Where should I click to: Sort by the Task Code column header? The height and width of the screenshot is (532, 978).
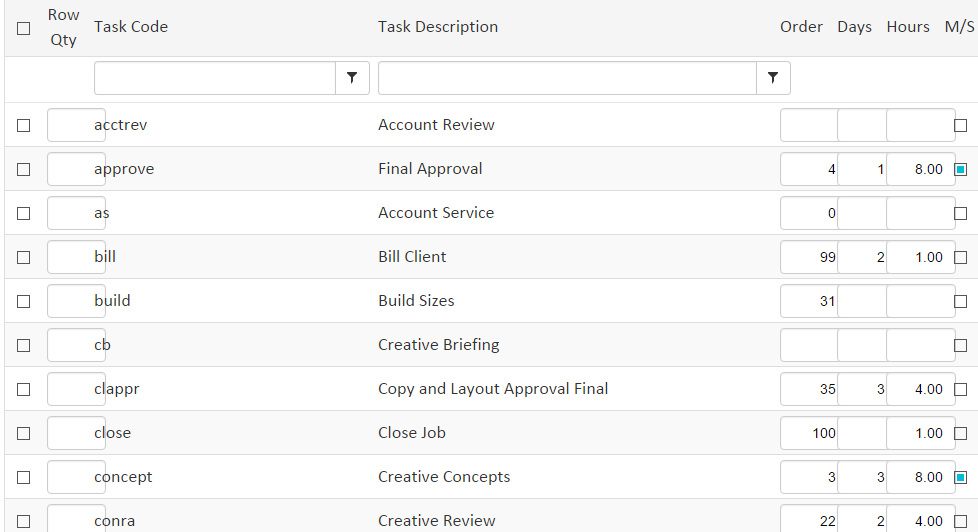tap(131, 27)
